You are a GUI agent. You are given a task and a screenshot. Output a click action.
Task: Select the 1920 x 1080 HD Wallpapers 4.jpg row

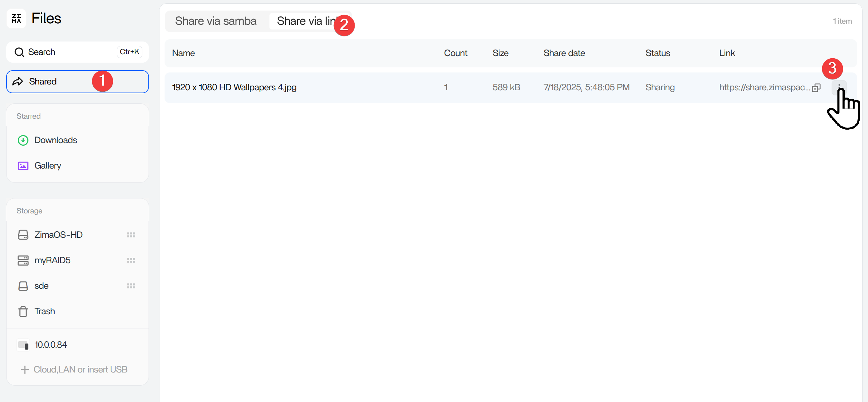point(511,87)
